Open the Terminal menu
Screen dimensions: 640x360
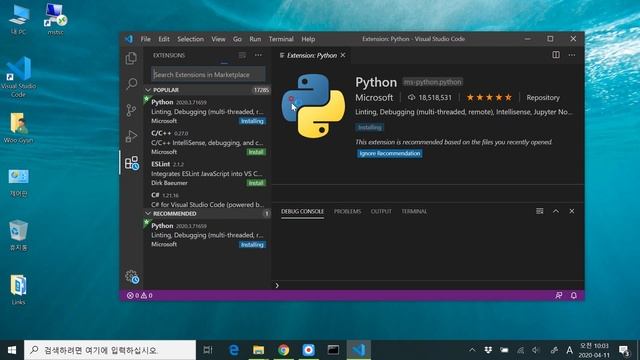click(281, 39)
